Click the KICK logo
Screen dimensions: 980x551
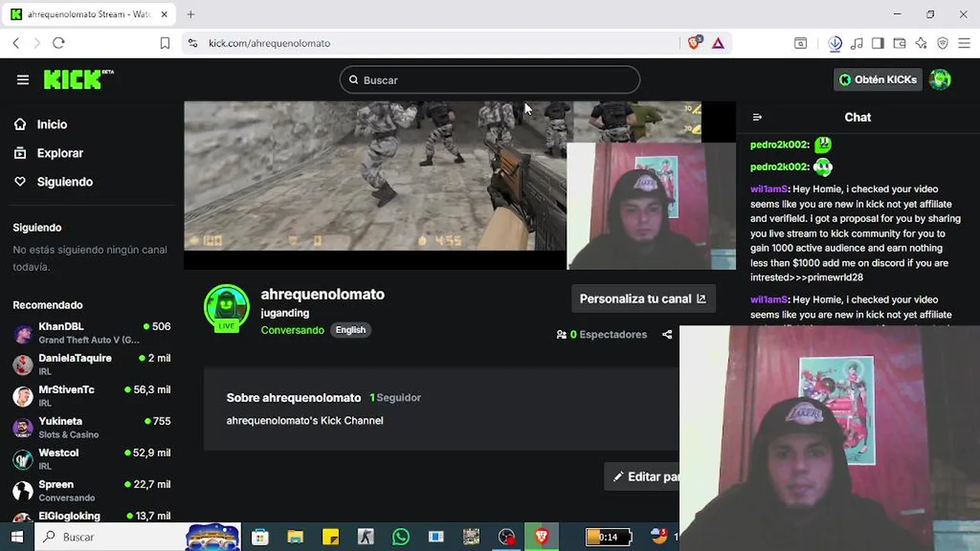click(x=78, y=79)
